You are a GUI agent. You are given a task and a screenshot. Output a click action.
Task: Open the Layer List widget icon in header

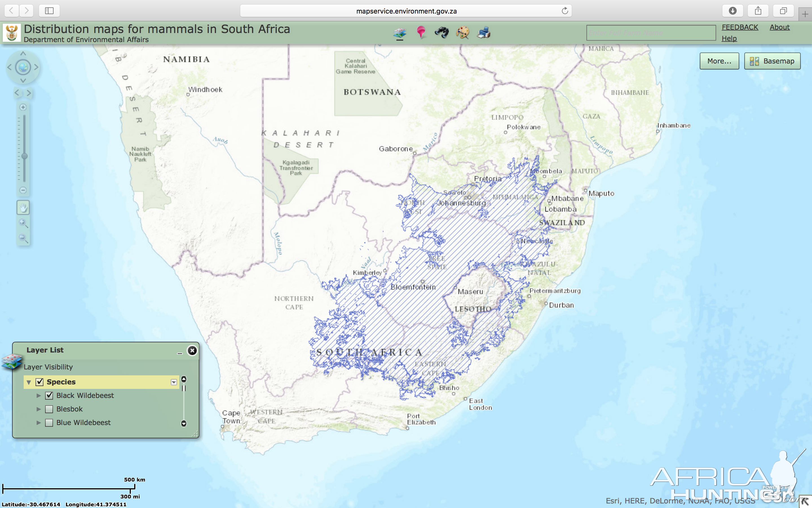click(x=399, y=33)
